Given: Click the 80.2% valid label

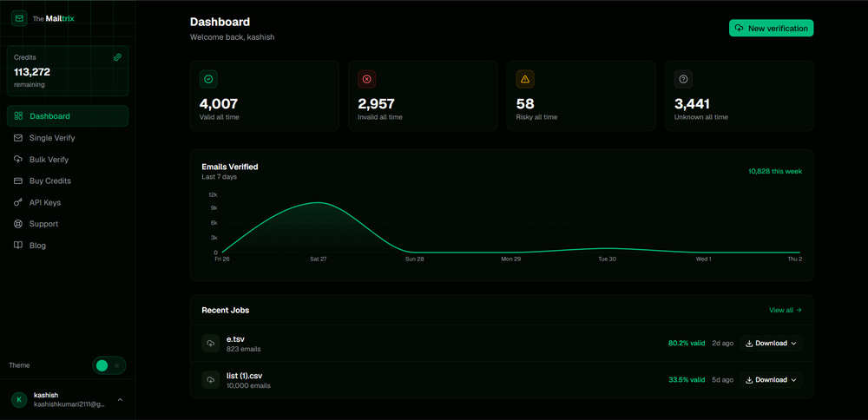Looking at the screenshot, I should pyautogui.click(x=687, y=343).
